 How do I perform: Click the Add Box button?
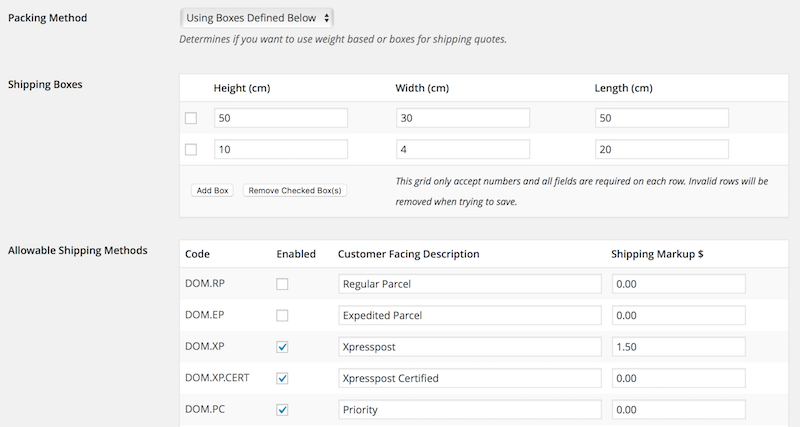tap(211, 190)
